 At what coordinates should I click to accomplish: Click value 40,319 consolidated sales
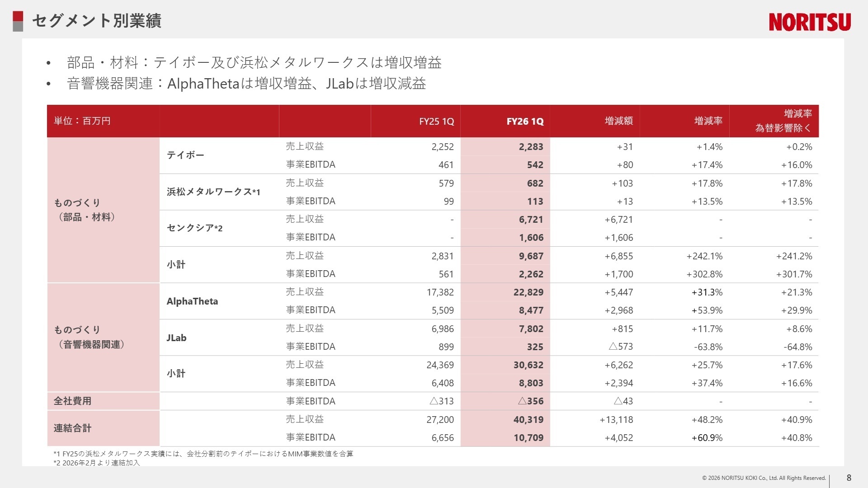coord(528,420)
